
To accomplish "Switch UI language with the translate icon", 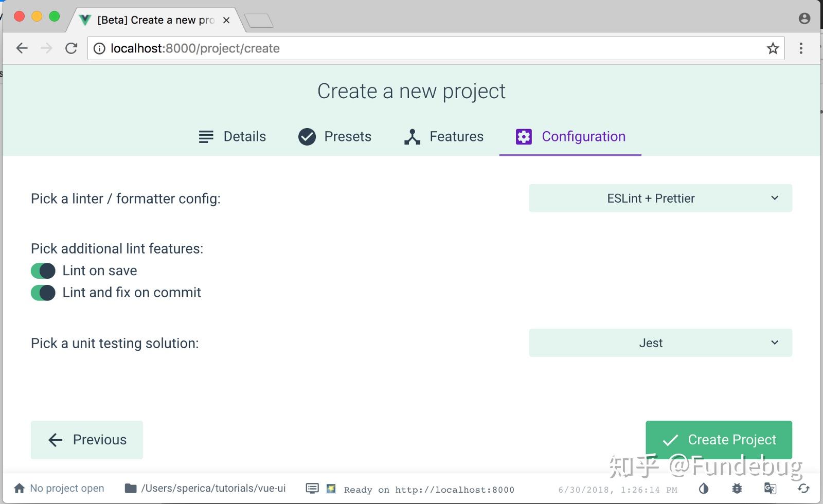I will click(x=770, y=489).
